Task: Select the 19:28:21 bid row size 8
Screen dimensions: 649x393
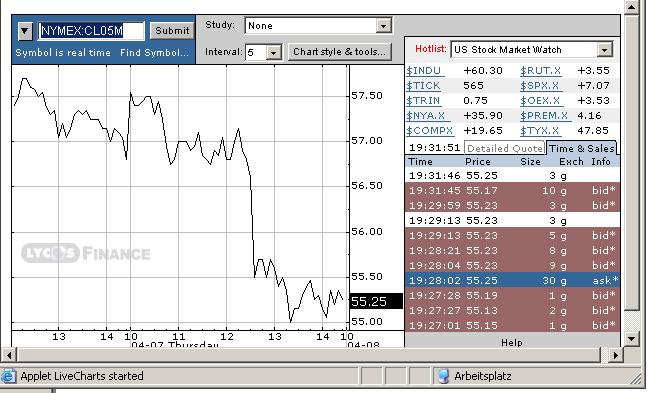Action: click(512, 251)
